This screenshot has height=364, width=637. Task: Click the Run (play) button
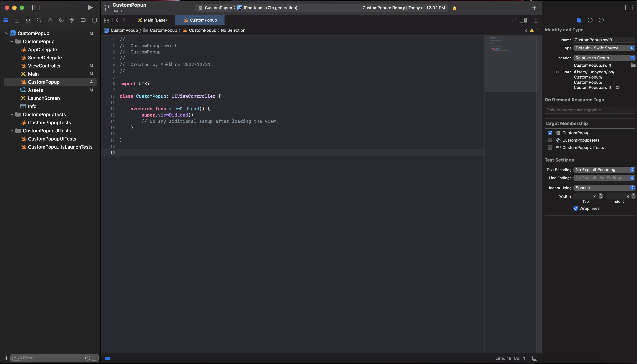coord(90,8)
